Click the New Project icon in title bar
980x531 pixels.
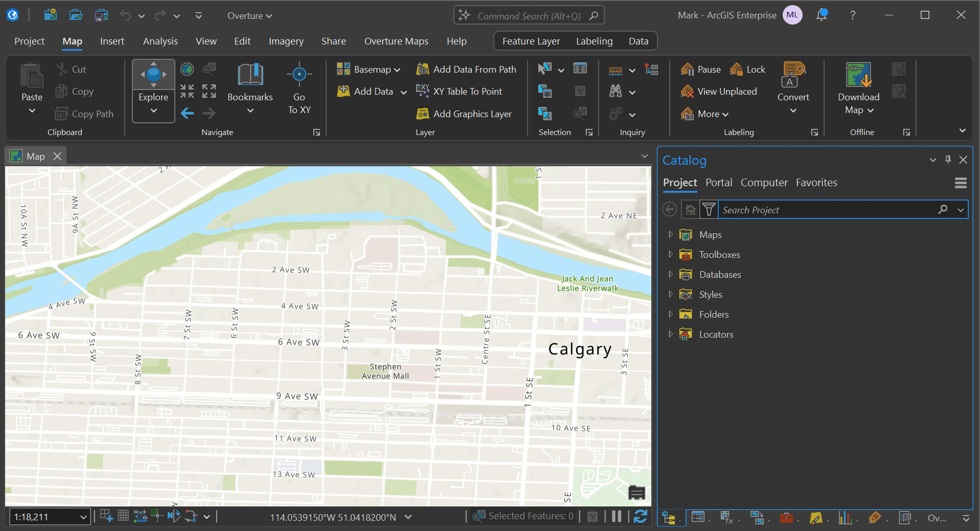click(x=50, y=15)
